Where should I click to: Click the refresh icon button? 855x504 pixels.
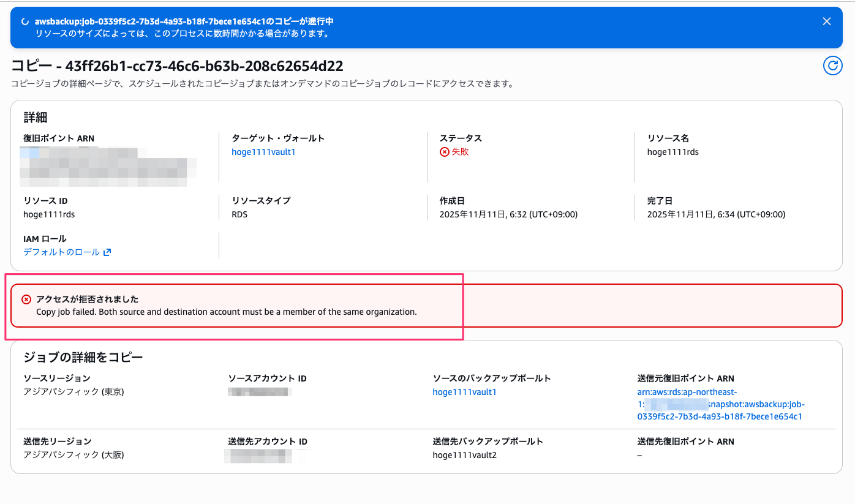pyautogui.click(x=832, y=66)
